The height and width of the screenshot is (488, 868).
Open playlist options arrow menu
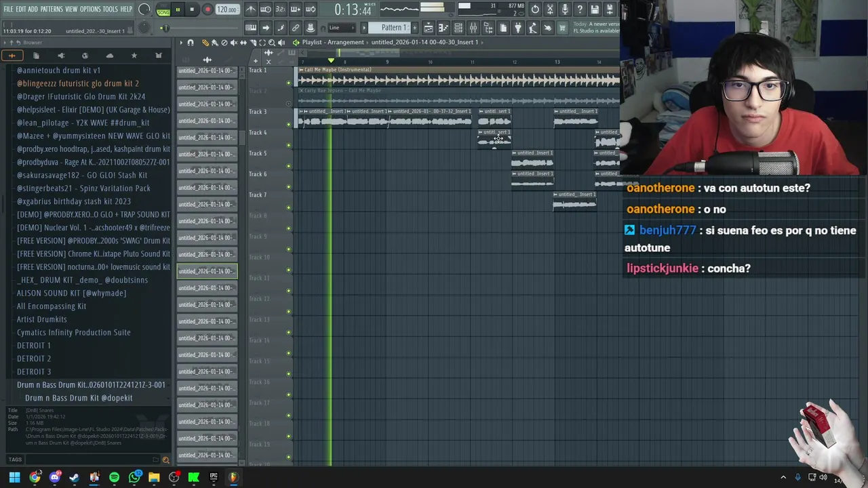(x=181, y=43)
